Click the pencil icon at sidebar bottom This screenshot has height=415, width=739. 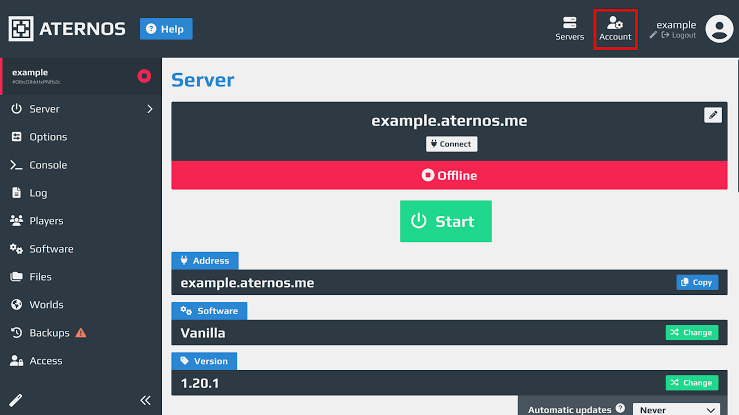16,400
